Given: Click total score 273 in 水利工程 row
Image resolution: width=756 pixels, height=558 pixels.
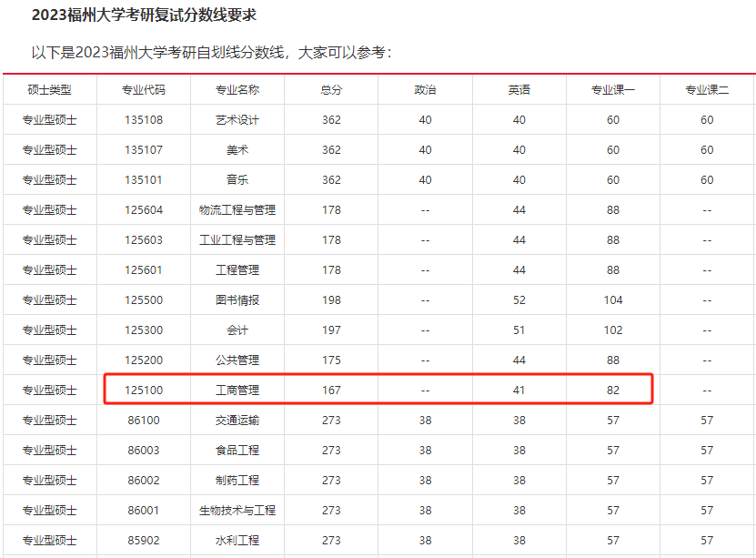Looking at the screenshot, I should click(x=331, y=540).
